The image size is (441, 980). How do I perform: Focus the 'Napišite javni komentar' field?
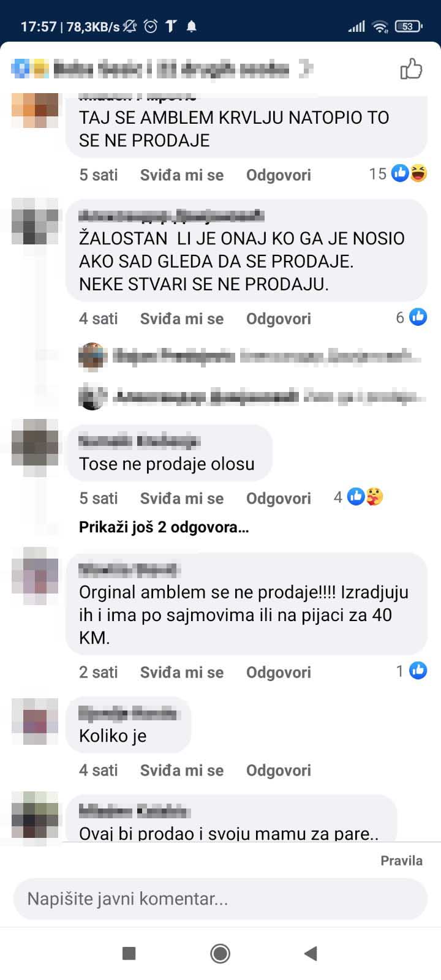[x=221, y=899]
